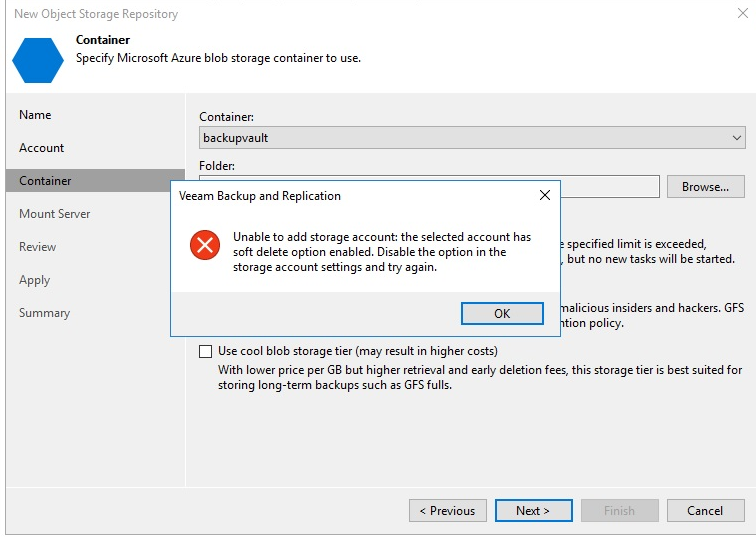The image size is (756, 537).
Task: Go to the Account wizard step
Action: (41, 148)
